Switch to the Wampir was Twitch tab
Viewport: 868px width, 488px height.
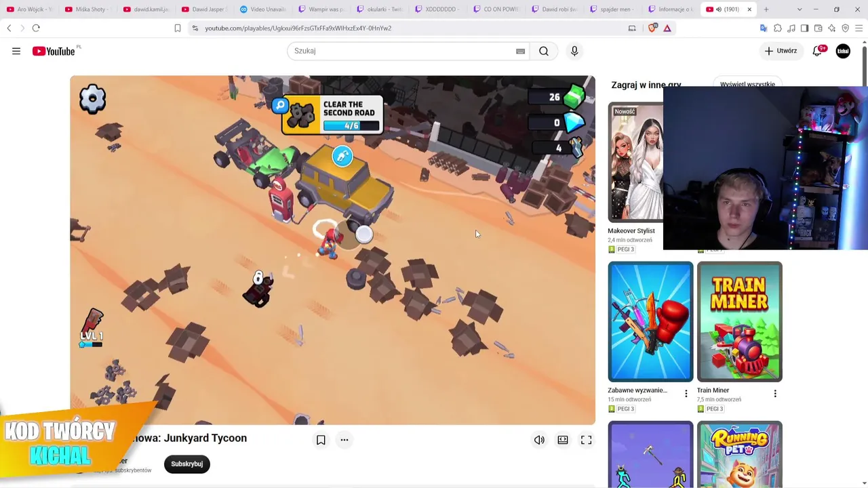(x=322, y=9)
